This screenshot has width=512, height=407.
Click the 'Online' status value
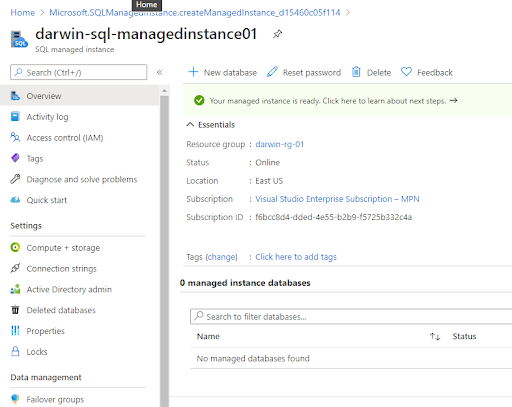(x=268, y=163)
